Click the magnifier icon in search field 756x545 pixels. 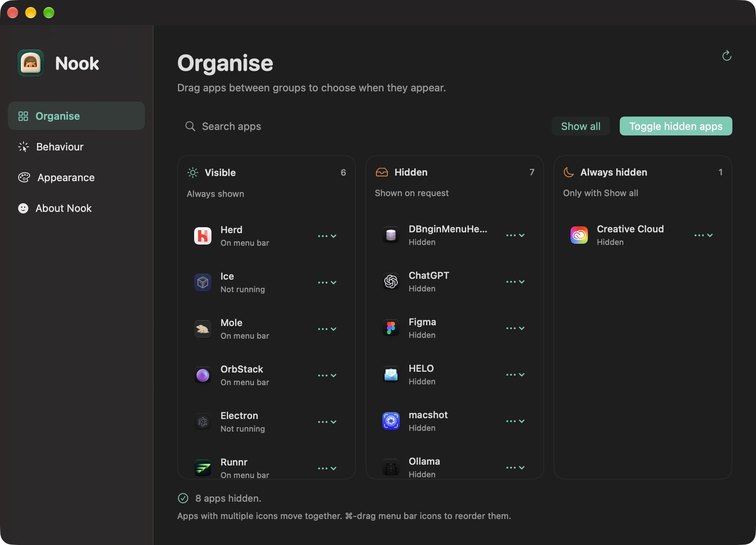point(190,126)
